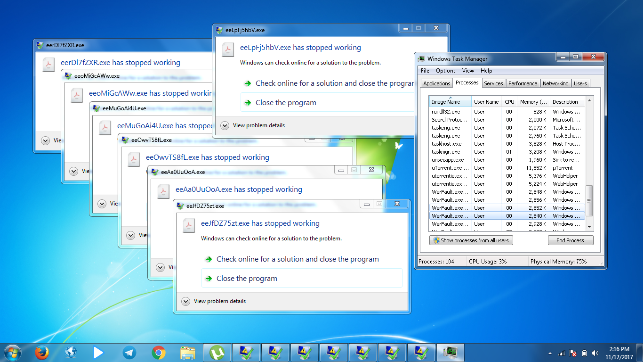Select the Task Manager taskbar button

point(451,353)
